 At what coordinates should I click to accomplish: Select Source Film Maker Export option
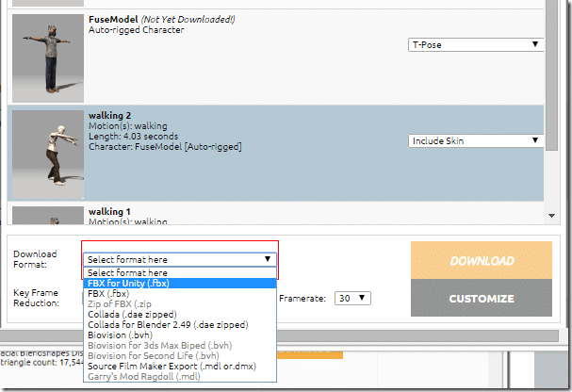coord(179,366)
